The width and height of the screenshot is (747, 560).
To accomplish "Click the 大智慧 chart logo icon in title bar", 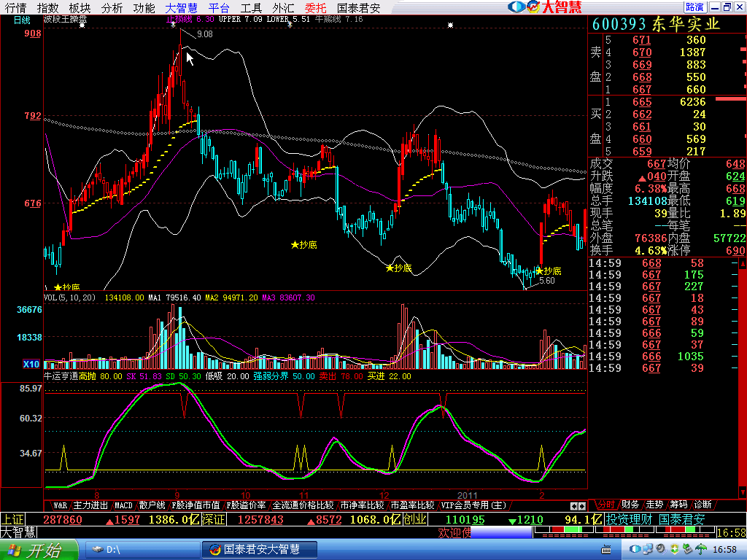I will [533, 7].
